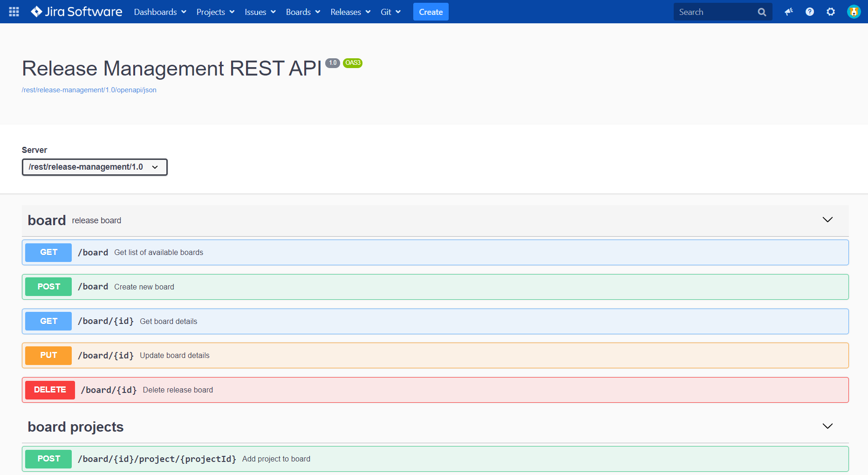The image size is (868, 475).
Task: Collapse the board projects section chevron
Action: pos(827,426)
